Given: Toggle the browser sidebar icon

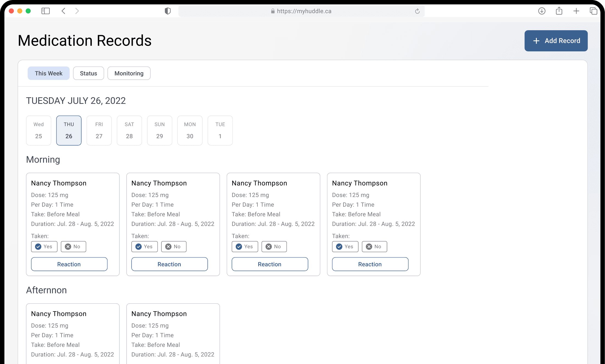Looking at the screenshot, I should [45, 11].
